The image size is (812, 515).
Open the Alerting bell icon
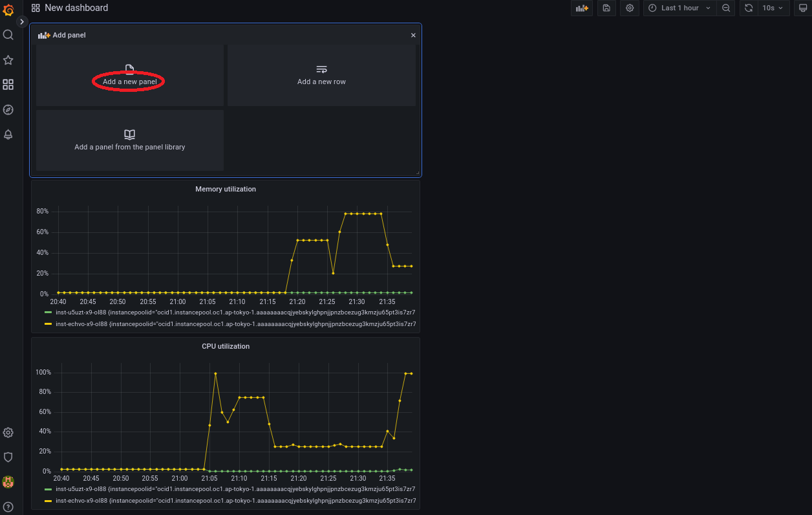[x=8, y=135]
